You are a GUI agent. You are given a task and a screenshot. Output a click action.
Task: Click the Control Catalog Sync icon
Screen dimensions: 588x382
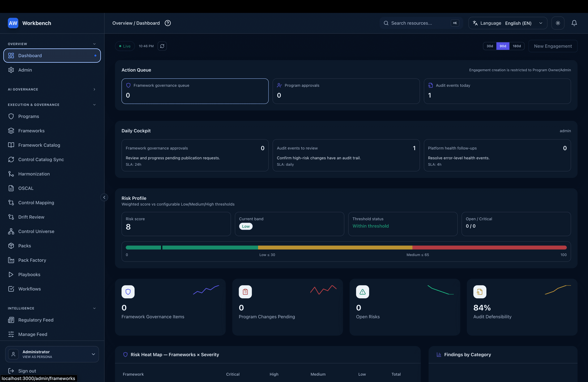(x=11, y=159)
